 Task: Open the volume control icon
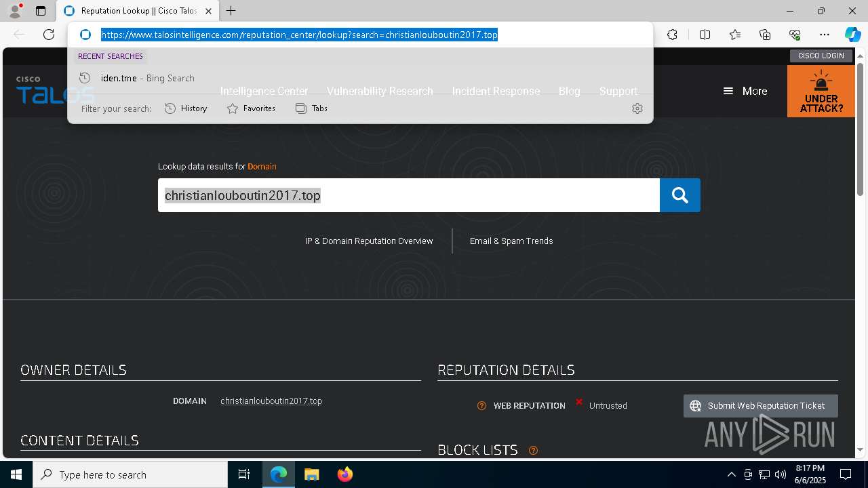781,474
